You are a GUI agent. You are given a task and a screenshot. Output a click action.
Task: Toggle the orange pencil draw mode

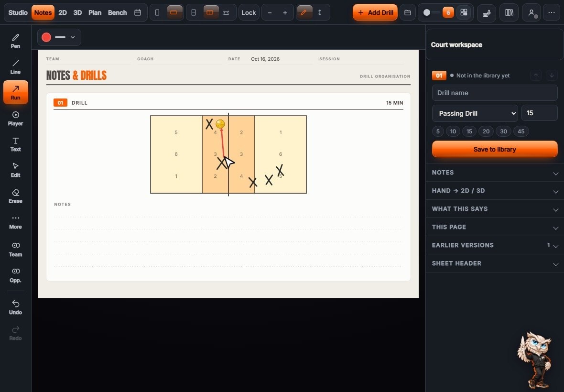click(x=304, y=12)
